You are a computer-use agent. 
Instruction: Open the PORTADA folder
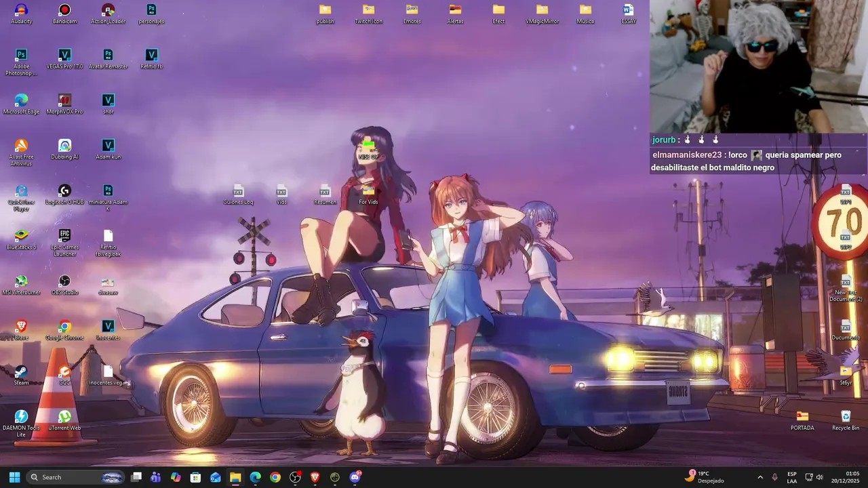pyautogui.click(x=802, y=421)
